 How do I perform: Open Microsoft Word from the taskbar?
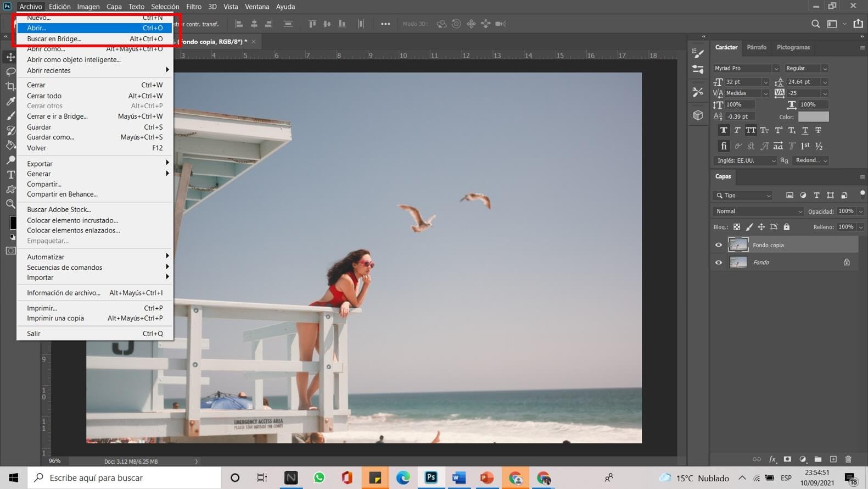point(459,478)
